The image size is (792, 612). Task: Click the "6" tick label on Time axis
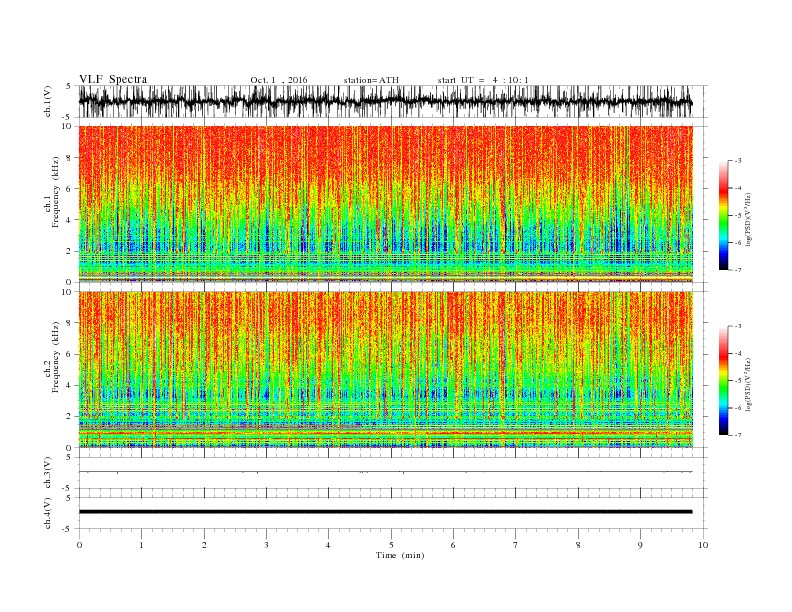[x=453, y=545]
